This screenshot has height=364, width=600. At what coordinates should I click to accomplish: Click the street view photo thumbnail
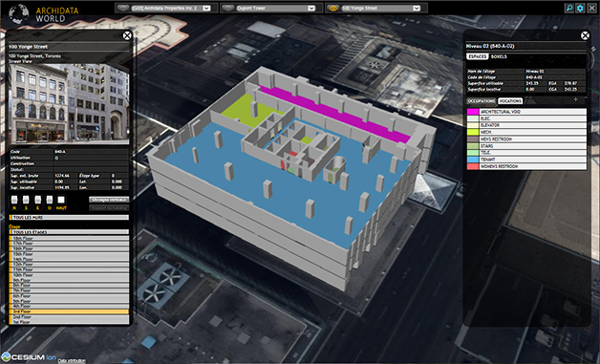69,104
